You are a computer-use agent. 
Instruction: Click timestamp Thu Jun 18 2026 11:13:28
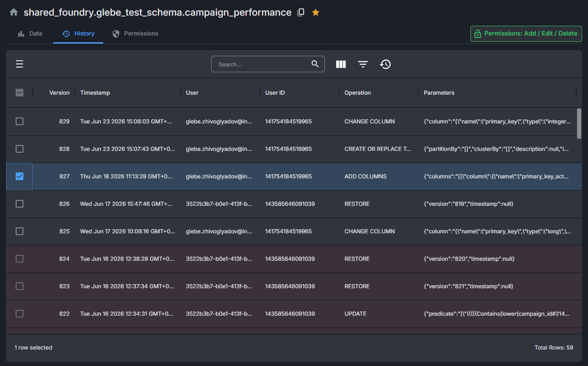pos(126,176)
